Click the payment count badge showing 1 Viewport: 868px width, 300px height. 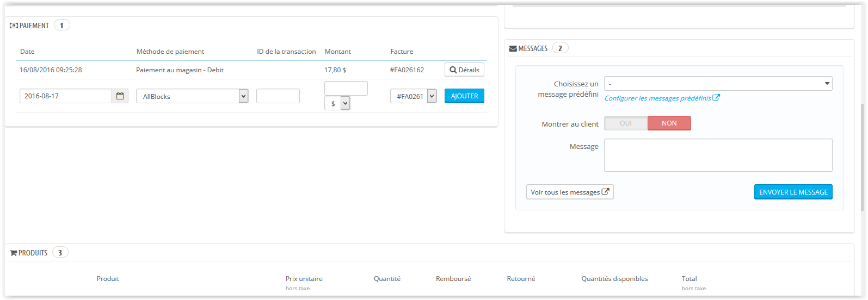click(61, 26)
